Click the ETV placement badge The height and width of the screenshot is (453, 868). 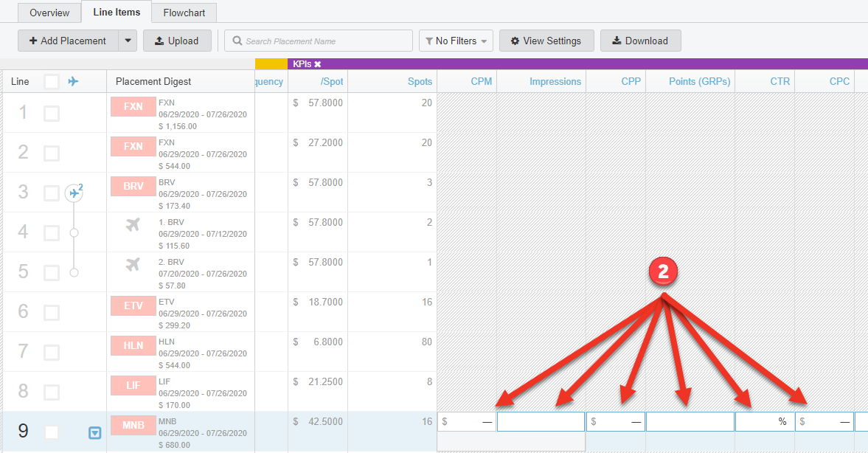(133, 305)
